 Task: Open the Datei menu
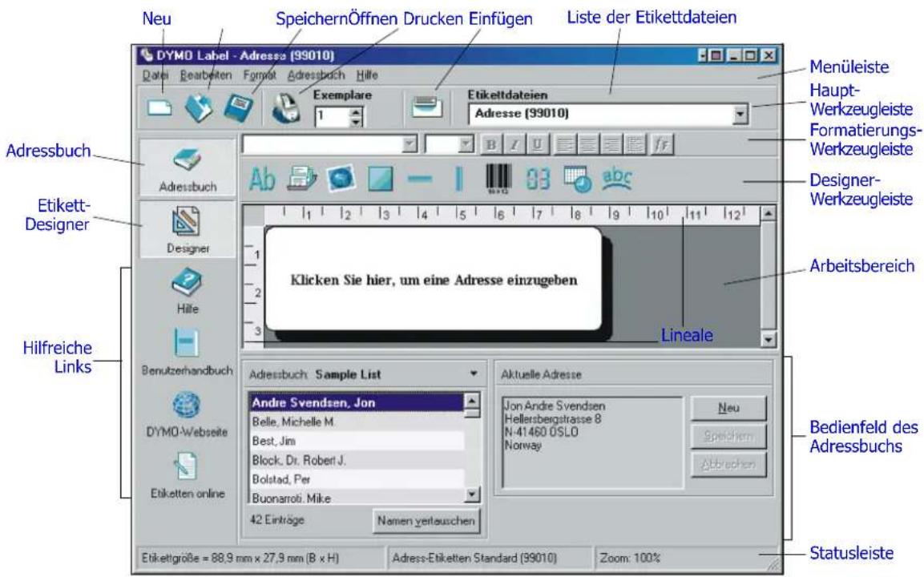click(155, 75)
